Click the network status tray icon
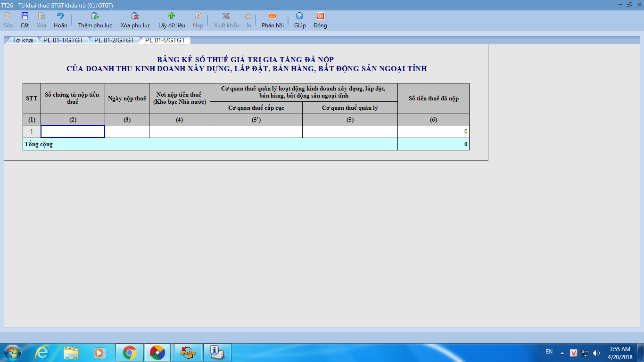 click(x=586, y=353)
